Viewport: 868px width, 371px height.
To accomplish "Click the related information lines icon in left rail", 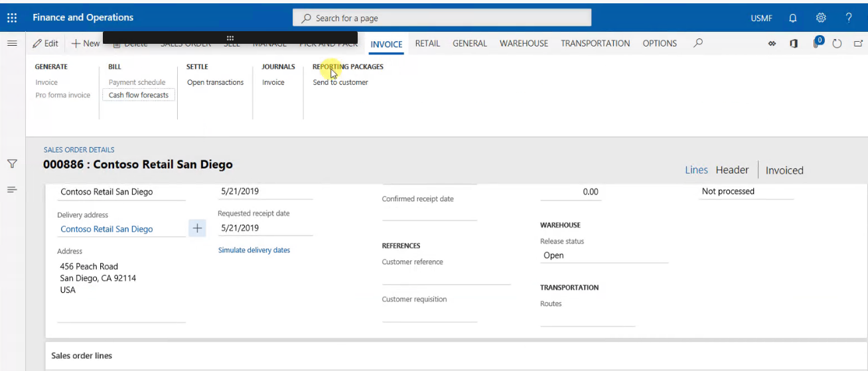I will click(11, 190).
